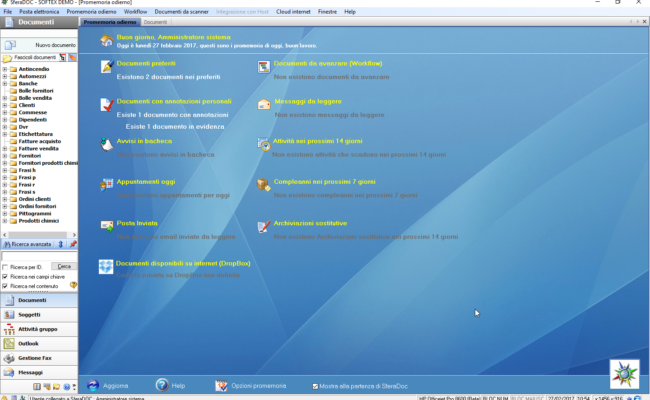
Task: Click the Nuovo documento icon
Action: tap(10, 45)
